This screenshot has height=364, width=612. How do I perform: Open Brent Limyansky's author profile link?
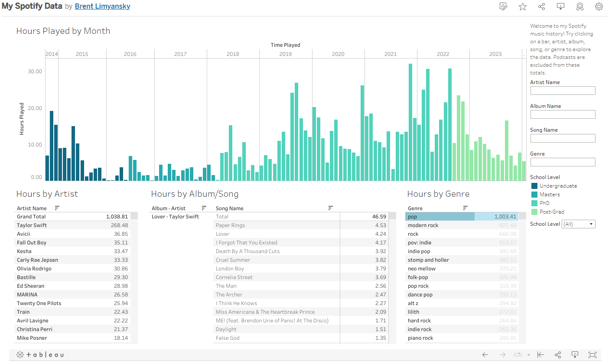[102, 6]
